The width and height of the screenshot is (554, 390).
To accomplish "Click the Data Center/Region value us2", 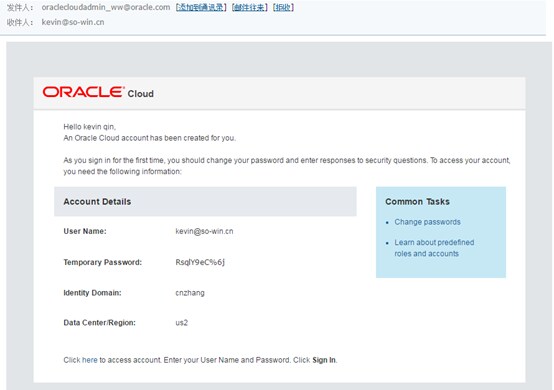I will tap(182, 323).
